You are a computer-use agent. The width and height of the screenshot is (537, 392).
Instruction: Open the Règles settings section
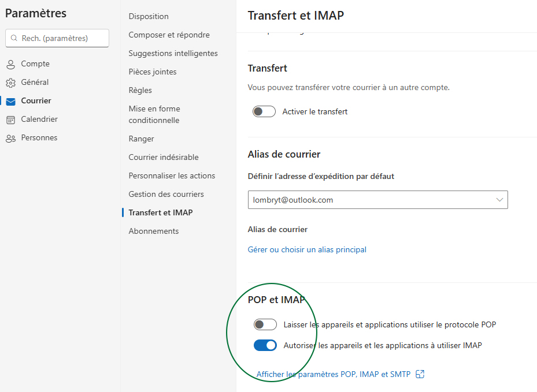[140, 90]
